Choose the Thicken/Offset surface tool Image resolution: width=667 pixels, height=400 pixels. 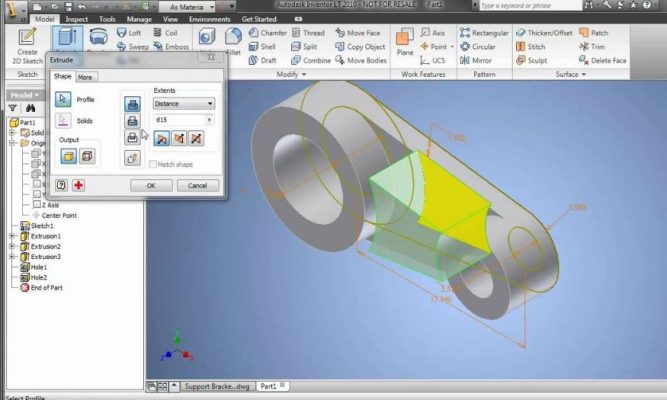pyautogui.click(x=544, y=32)
